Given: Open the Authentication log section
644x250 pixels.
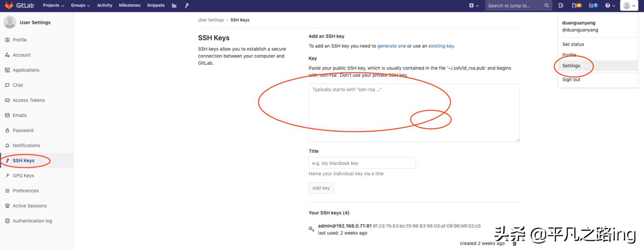Looking at the screenshot, I should pos(32,220).
